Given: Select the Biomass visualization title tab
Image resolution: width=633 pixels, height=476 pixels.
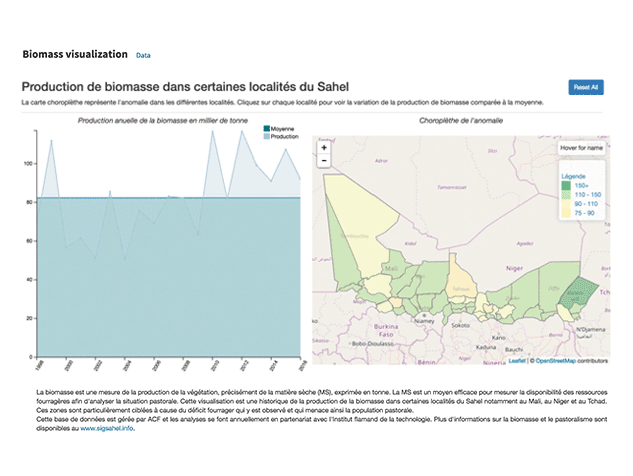Looking at the screenshot, I should (75, 54).
